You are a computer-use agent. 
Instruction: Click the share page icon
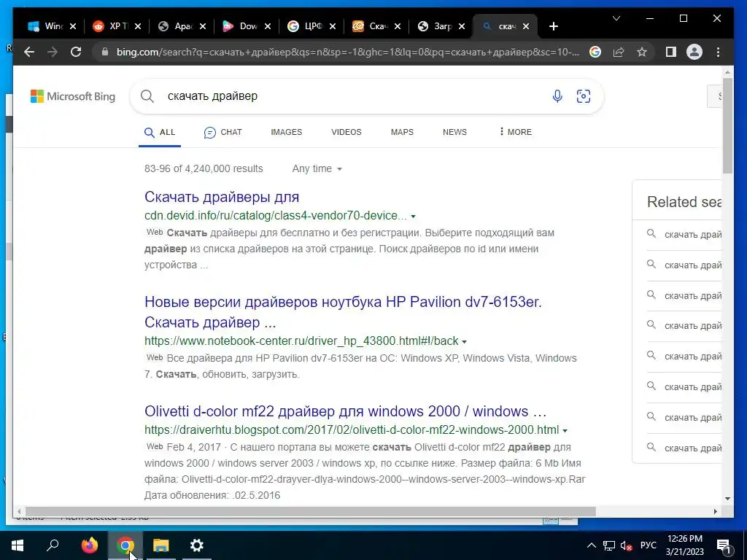[x=619, y=52]
